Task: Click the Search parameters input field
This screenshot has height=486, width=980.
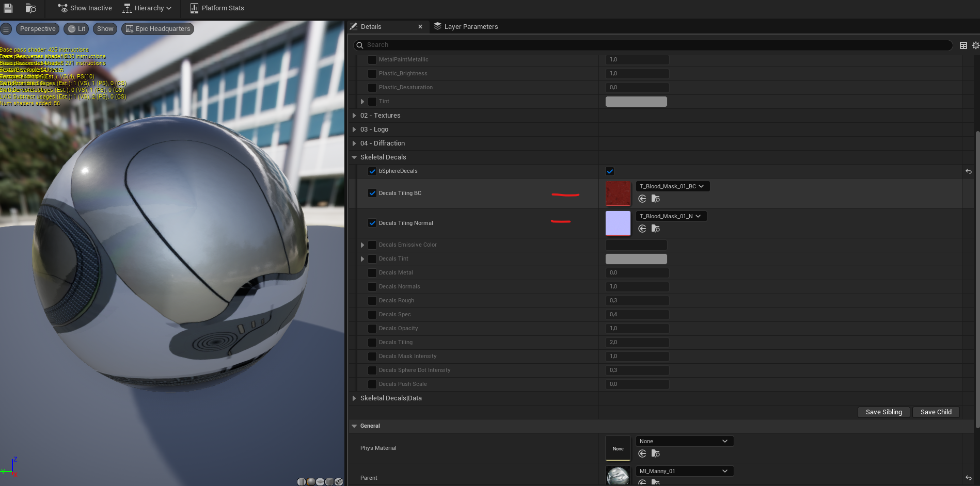Action: (653, 45)
